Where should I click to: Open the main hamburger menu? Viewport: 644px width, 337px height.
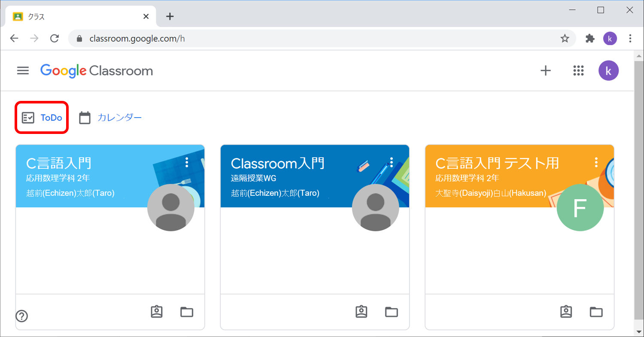23,71
